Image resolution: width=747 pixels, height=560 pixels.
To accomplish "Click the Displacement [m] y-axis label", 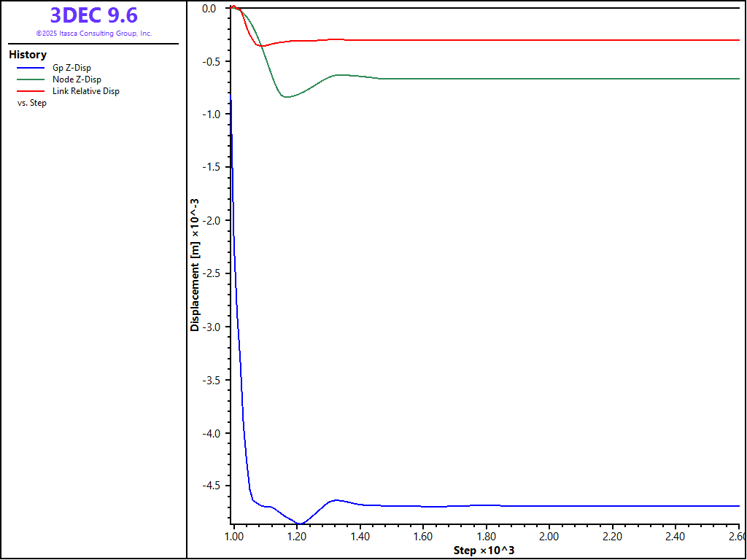I will (195, 264).
